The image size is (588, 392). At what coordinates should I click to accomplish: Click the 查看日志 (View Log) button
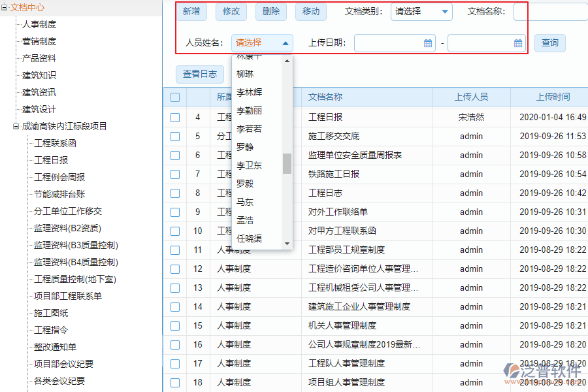pos(200,74)
